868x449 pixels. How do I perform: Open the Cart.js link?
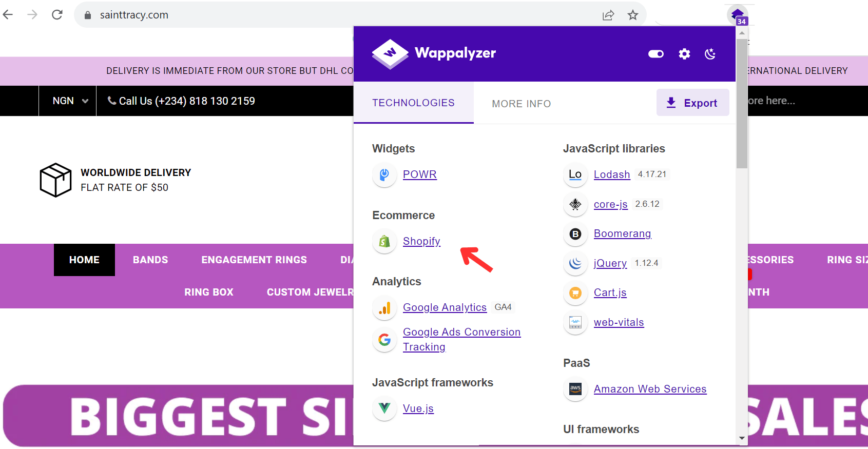coord(610,292)
